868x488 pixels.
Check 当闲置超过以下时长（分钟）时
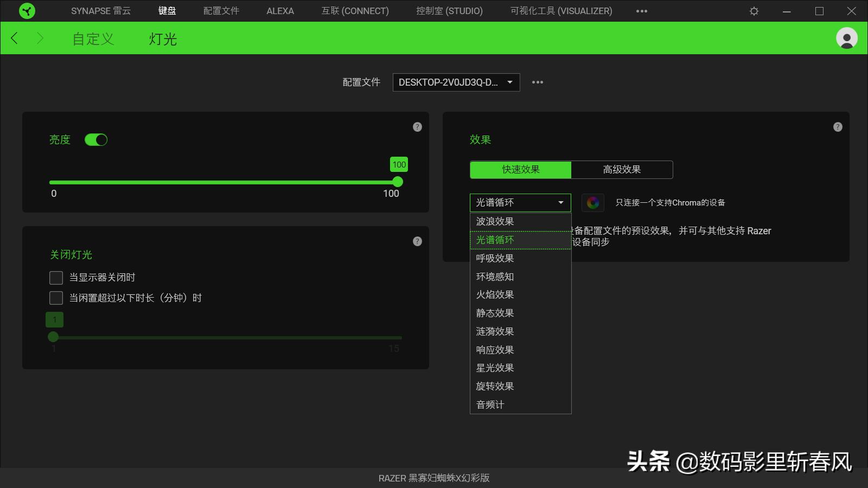tap(56, 297)
